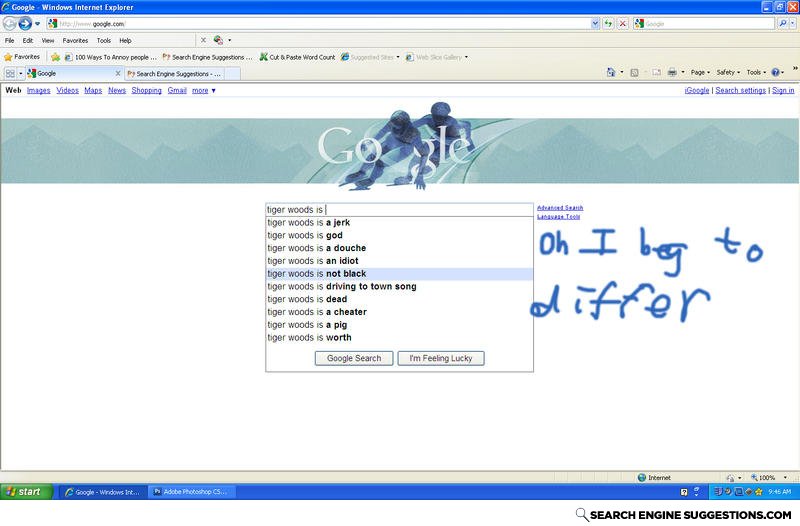Click the google.com address bar

(x=319, y=23)
